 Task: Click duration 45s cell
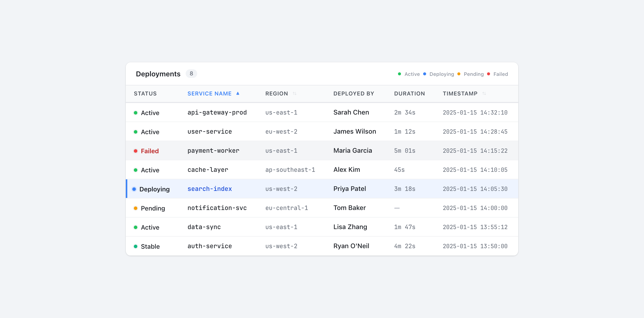(399, 170)
